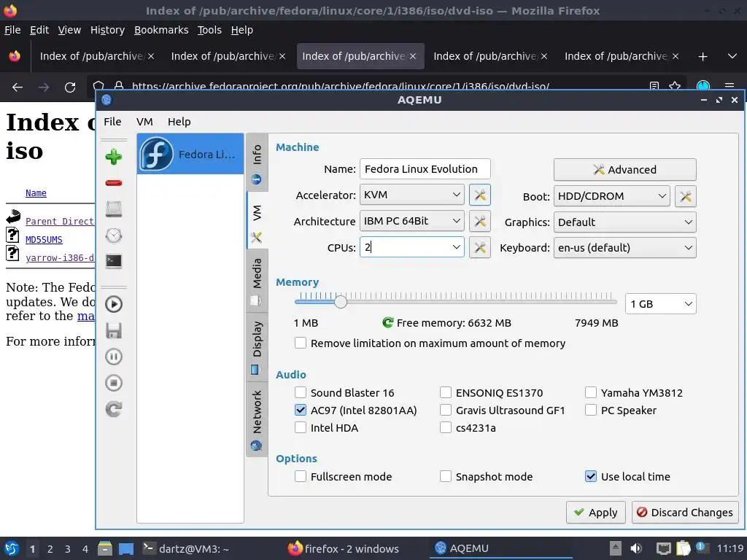The image size is (747, 560).
Task: Enable Yamaha YM3812 audio
Action: tap(591, 392)
